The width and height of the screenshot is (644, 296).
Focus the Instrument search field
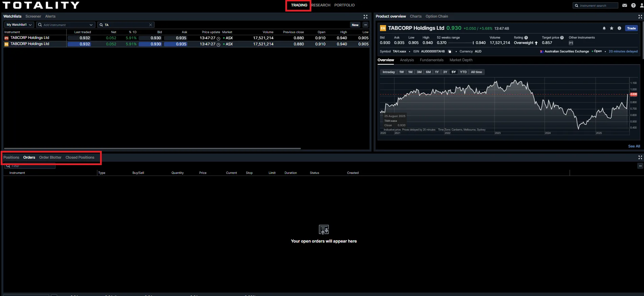point(595,6)
